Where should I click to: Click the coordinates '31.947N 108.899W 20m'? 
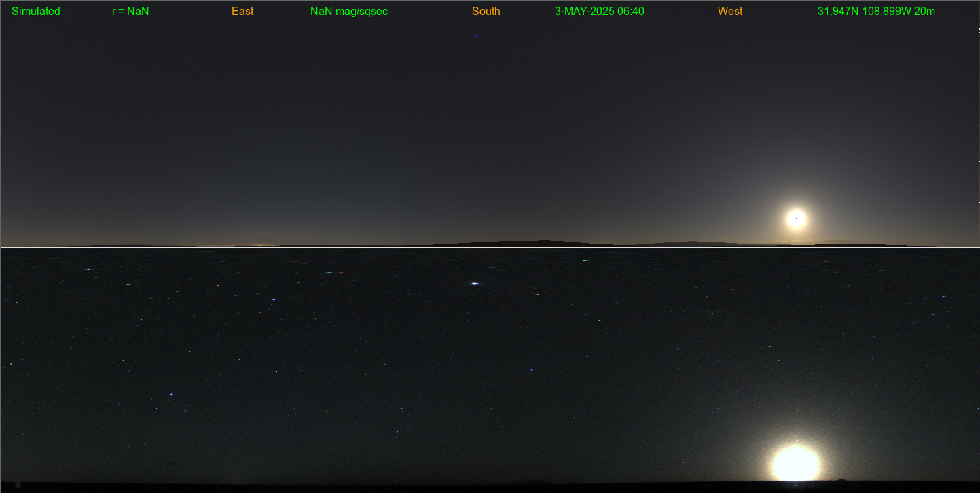tap(877, 12)
